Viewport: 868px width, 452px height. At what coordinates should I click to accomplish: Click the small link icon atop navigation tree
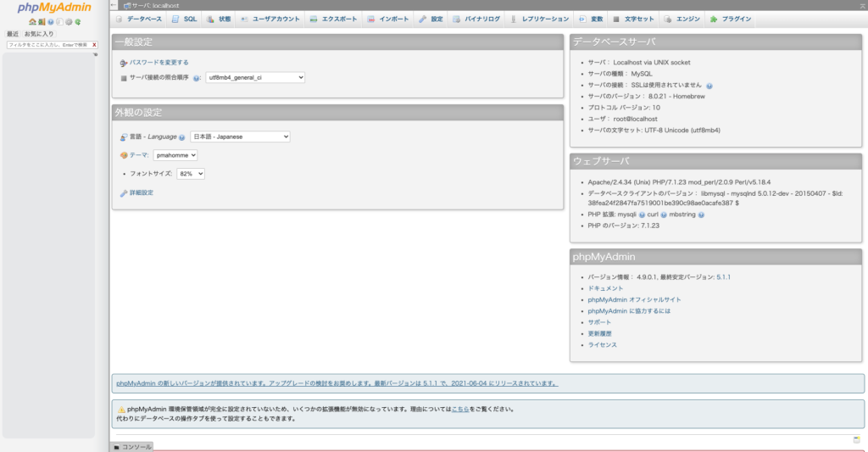tap(95, 54)
